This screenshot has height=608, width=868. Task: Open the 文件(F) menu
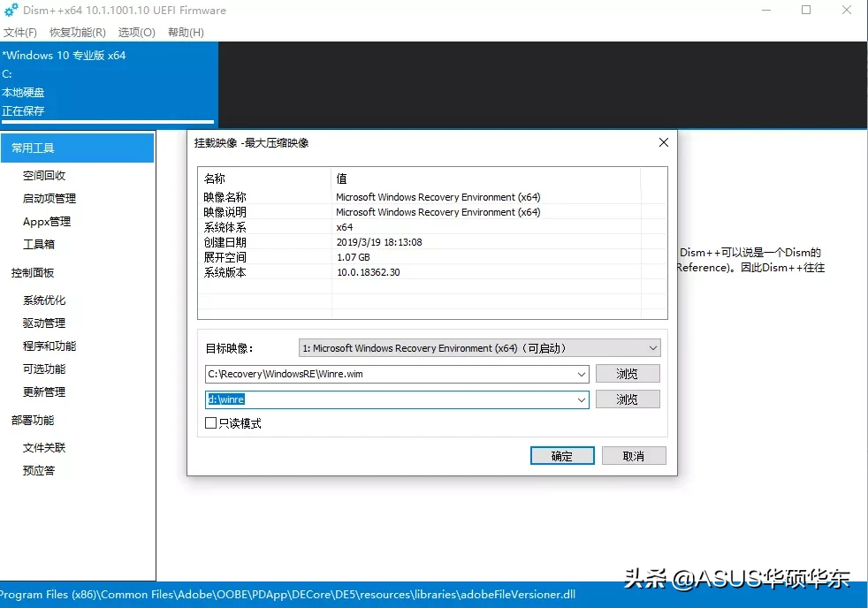pyautogui.click(x=20, y=31)
